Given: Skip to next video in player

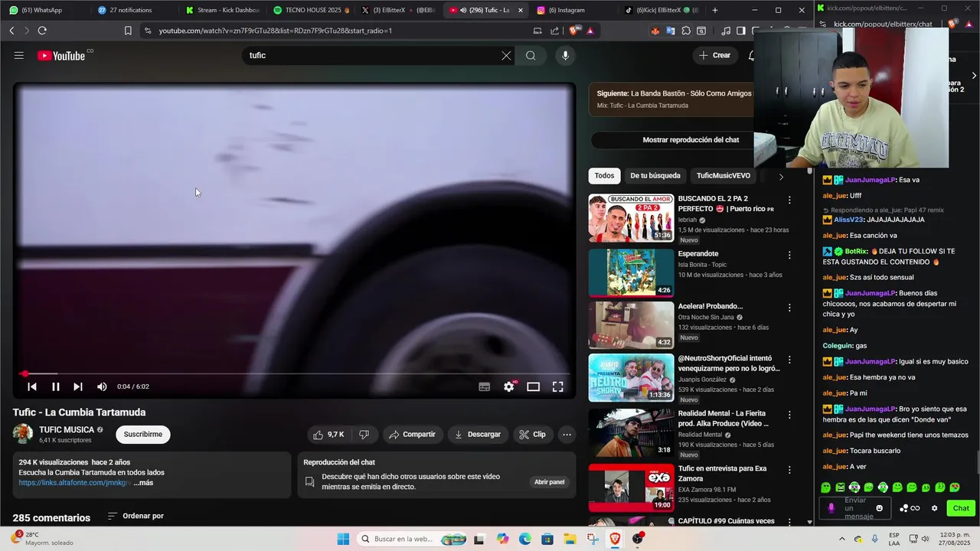Looking at the screenshot, I should click(77, 386).
